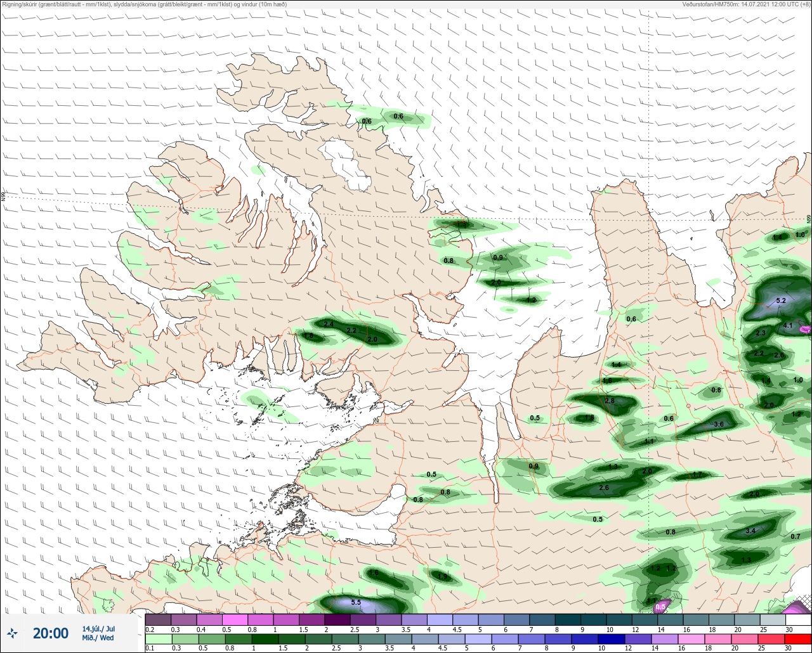
Task: Click the 20:00 forecast time
Action: pyautogui.click(x=50, y=633)
